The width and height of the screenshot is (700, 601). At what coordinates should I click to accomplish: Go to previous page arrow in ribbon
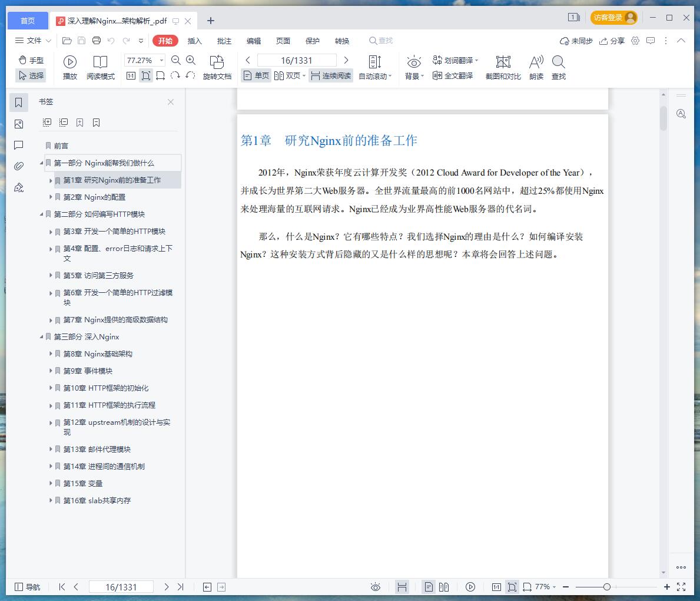[248, 60]
